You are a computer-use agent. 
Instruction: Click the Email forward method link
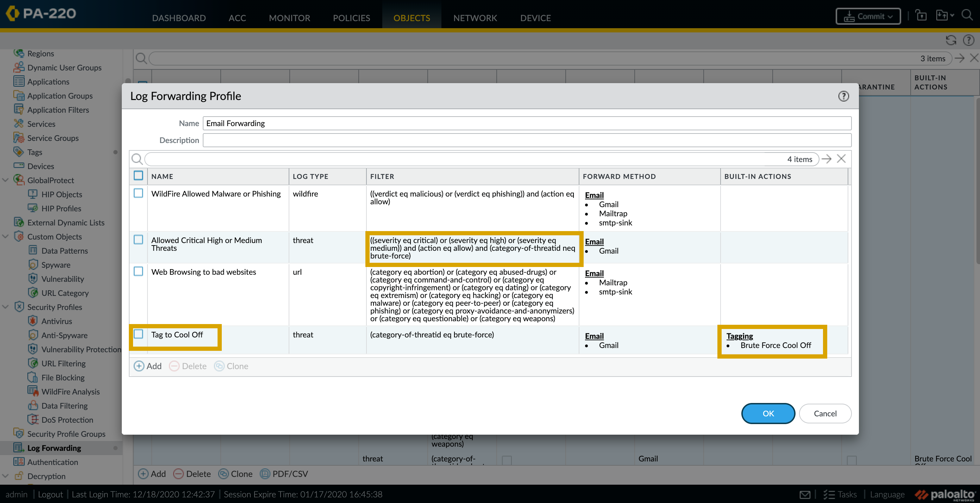click(x=594, y=336)
